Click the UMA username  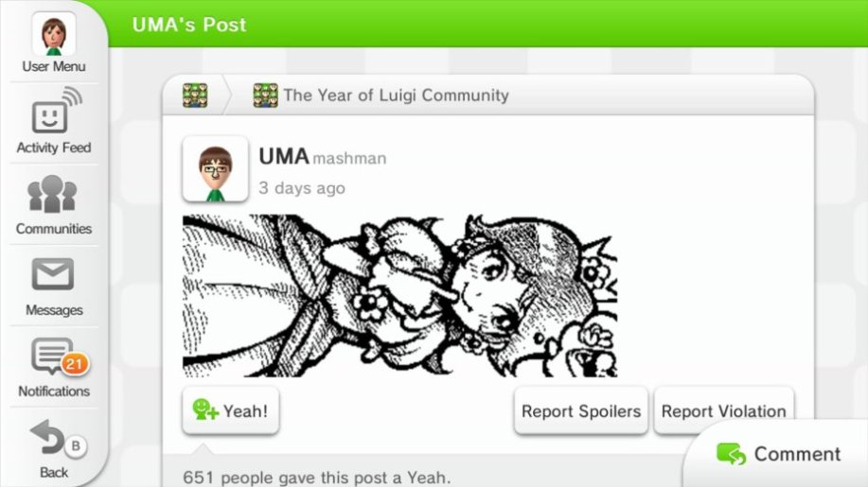tap(284, 156)
